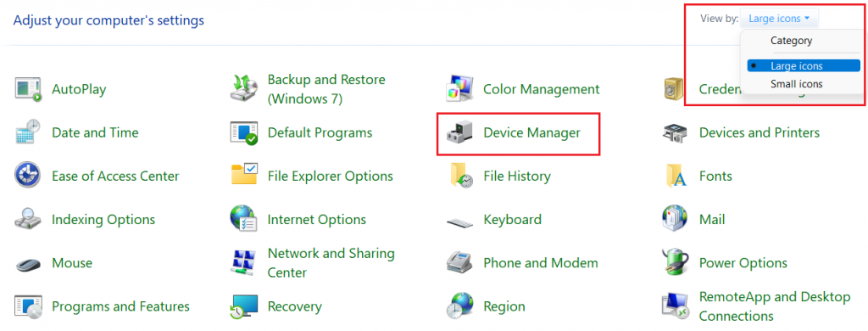868x331 pixels.
Task: Open the AutoPlay icon
Action: tap(28, 89)
